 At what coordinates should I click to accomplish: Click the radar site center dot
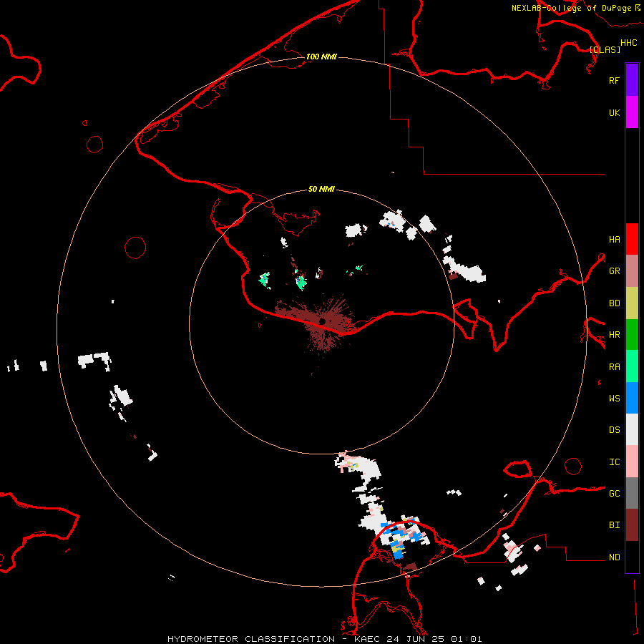pos(323,321)
